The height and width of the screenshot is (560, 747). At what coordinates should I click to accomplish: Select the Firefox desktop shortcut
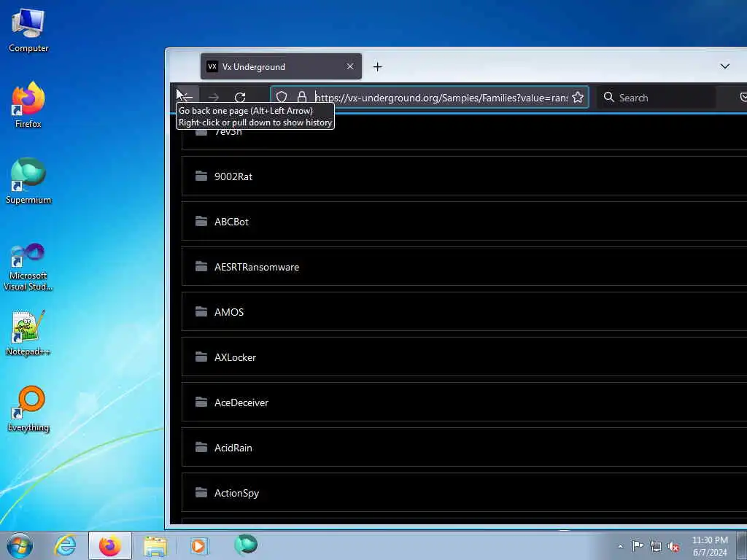[28, 105]
